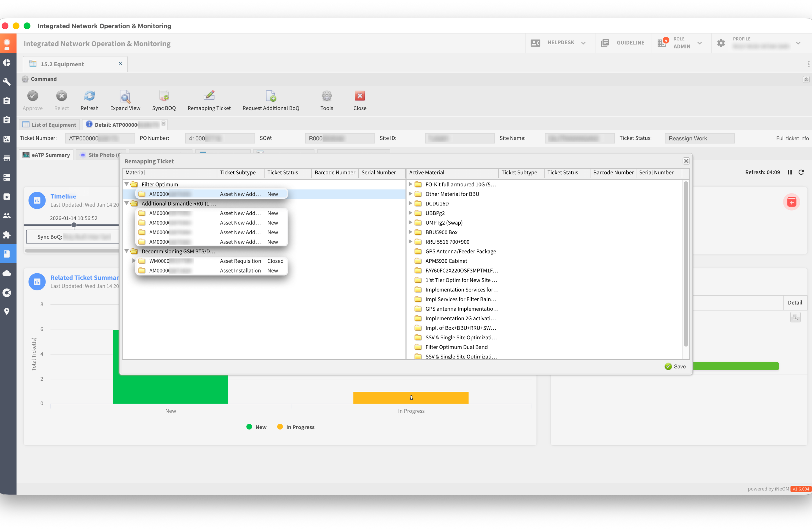The image size is (812, 530).
Task: Click the red add button on right panel
Action: point(791,202)
